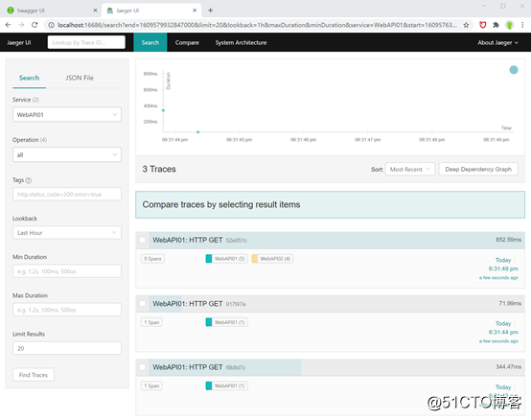
Task: Check the box for trace 52e051c
Action: (x=143, y=240)
